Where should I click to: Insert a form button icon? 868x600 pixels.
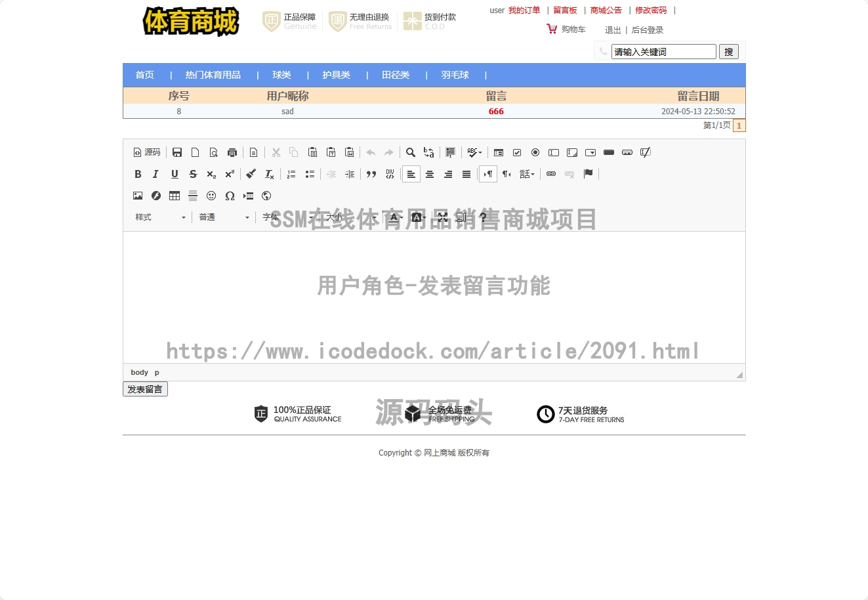pyautogui.click(x=609, y=152)
